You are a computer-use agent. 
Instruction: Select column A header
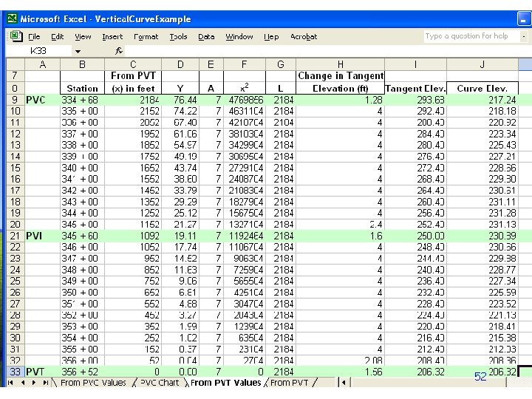(42, 64)
